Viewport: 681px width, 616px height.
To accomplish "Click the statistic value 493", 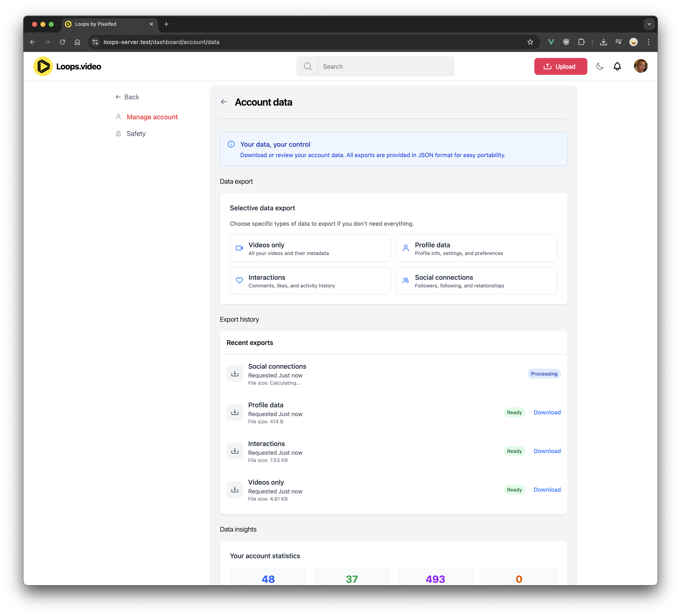I will 435,579.
